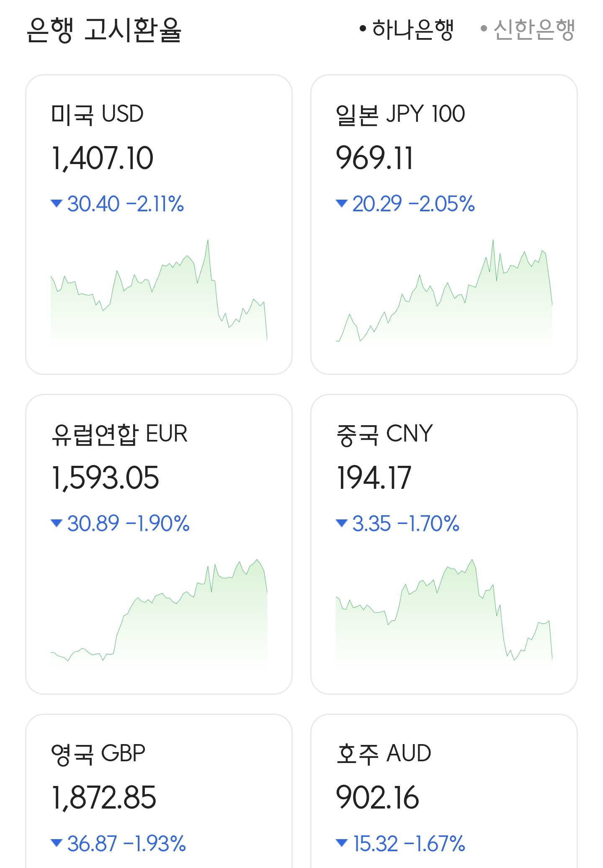Click the 은행 고시환율 section heading
This screenshot has width=603, height=868.
(x=104, y=30)
